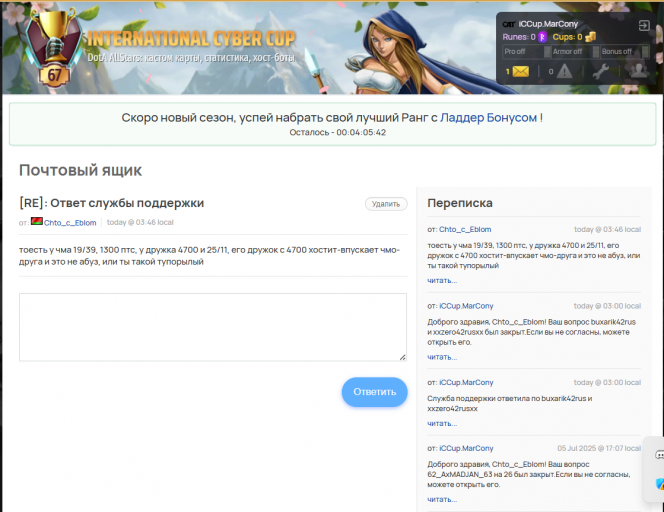Click the today @ 03:46 local timestamp under title
Viewport: 664px width, 512px height.
pyautogui.click(x=140, y=222)
